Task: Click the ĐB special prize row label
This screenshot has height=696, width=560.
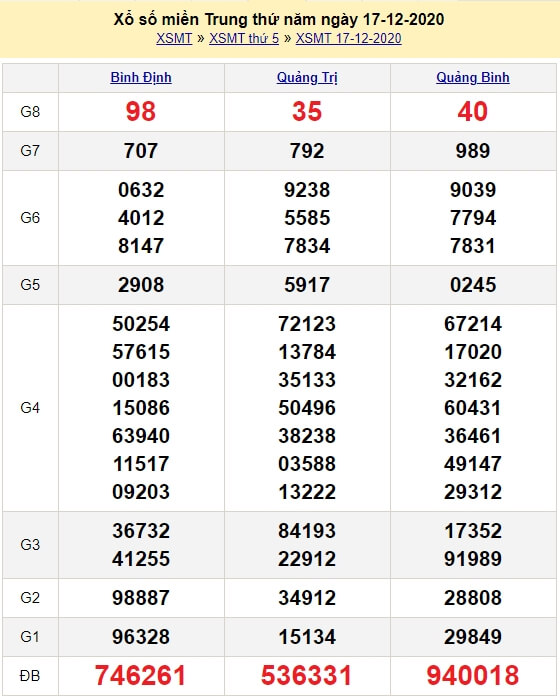Action: point(30,676)
